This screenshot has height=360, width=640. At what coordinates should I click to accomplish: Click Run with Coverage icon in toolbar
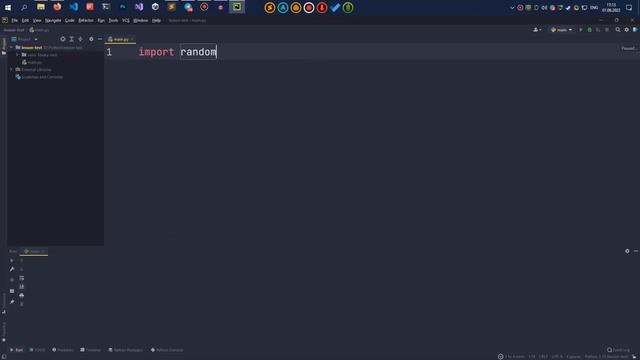pos(598,30)
